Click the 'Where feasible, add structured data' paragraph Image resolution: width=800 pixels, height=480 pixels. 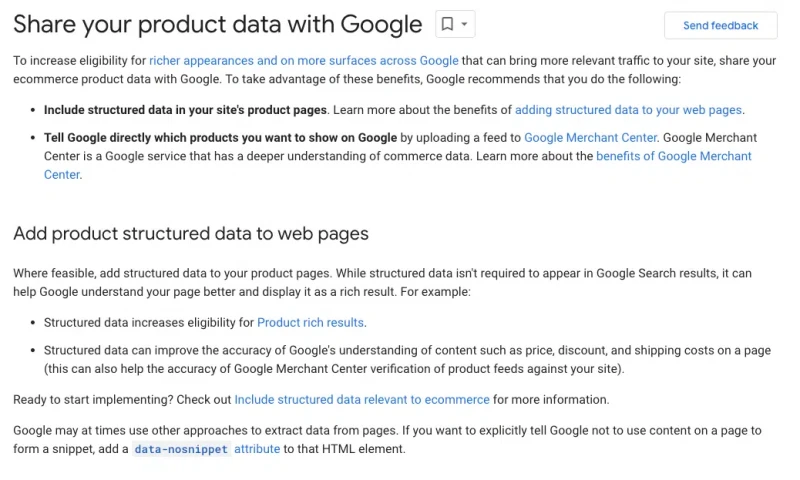coord(382,283)
